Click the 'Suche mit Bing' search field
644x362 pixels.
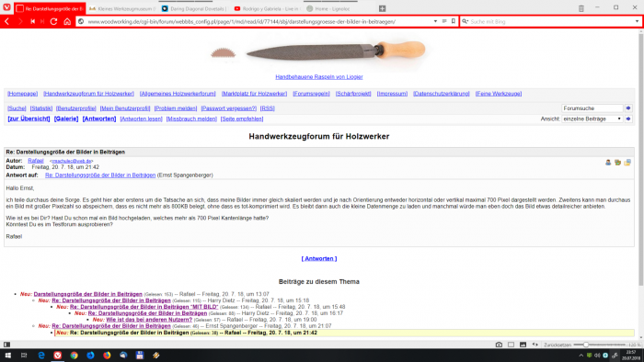(x=551, y=21)
